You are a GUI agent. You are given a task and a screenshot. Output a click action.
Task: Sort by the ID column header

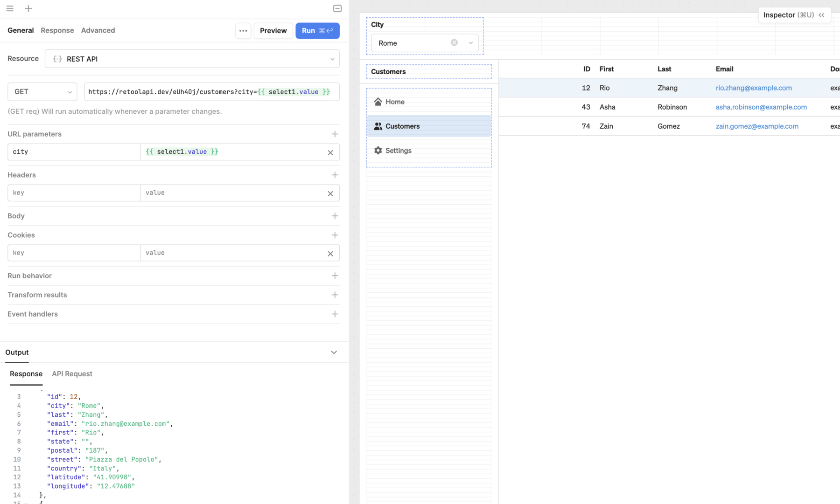point(587,69)
